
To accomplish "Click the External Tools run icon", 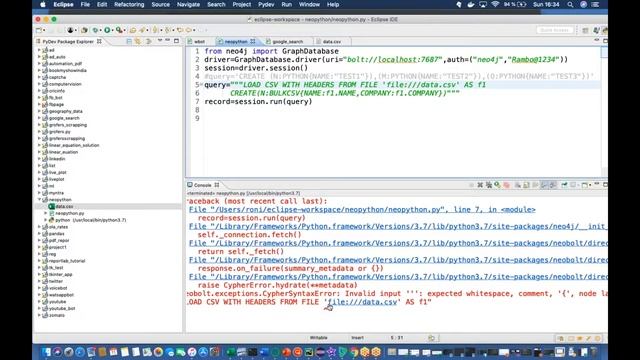I will point(119,30).
